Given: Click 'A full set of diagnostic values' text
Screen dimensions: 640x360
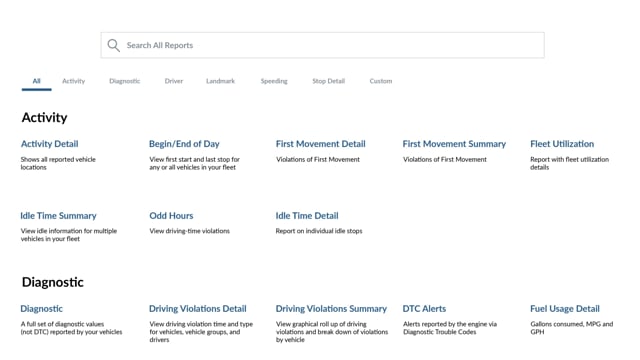Looking at the screenshot, I should coord(71,328).
